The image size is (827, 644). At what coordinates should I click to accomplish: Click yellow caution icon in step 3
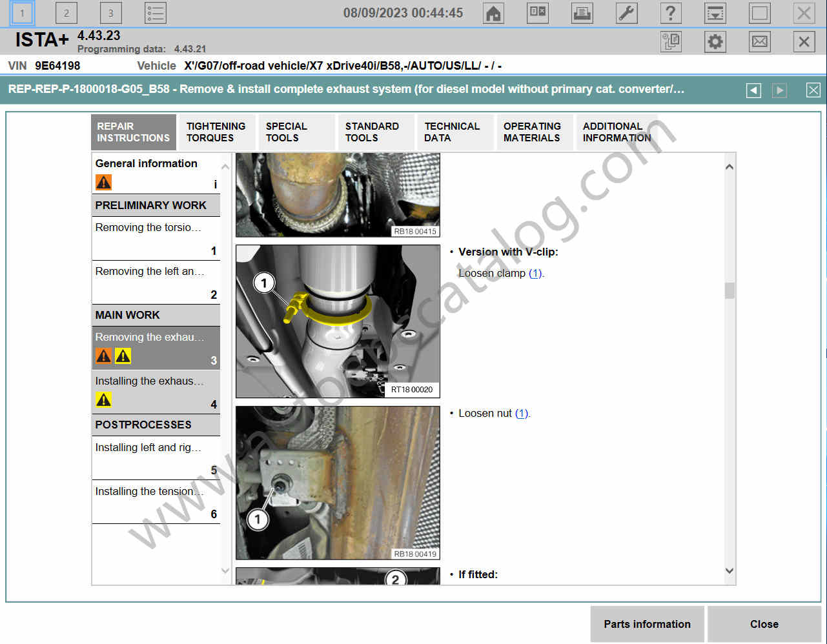[x=123, y=355]
